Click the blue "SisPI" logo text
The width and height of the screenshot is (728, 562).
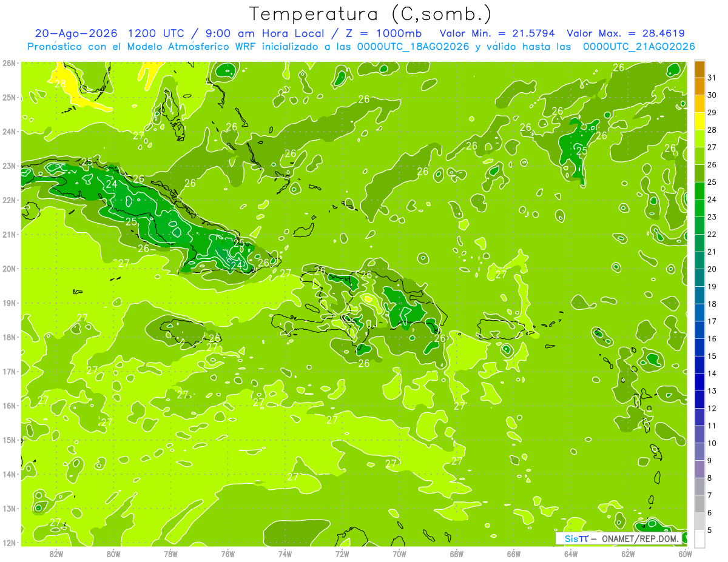(x=576, y=539)
